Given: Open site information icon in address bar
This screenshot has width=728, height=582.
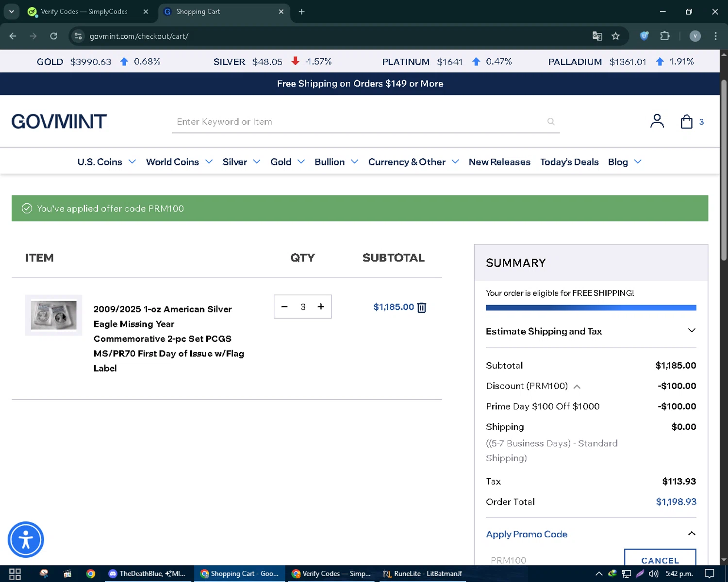Looking at the screenshot, I should click(78, 36).
